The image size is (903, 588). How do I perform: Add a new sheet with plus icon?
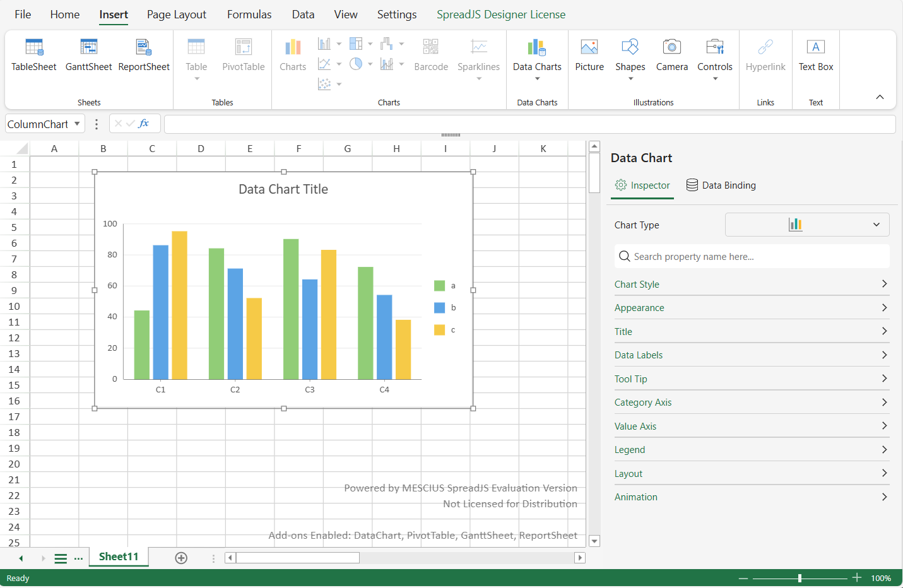pyautogui.click(x=181, y=558)
